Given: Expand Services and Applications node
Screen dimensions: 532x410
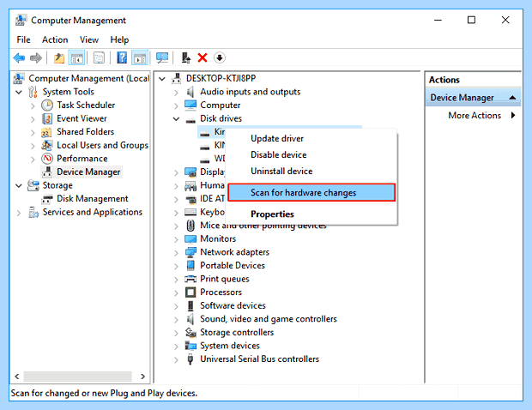Looking at the screenshot, I should click(19, 213).
